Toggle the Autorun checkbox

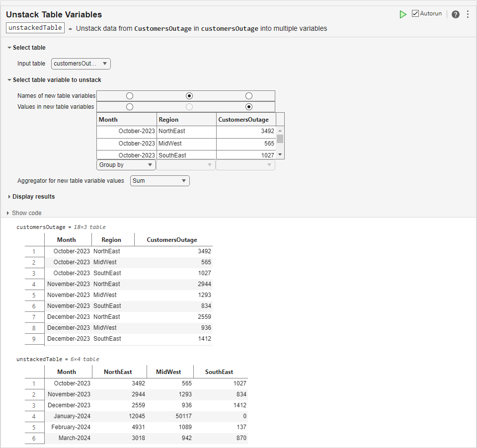coord(415,14)
